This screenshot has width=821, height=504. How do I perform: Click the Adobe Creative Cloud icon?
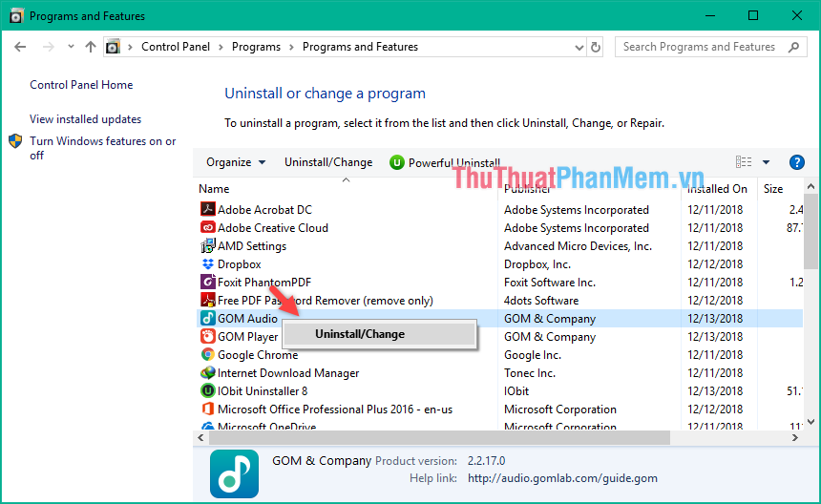click(208, 228)
